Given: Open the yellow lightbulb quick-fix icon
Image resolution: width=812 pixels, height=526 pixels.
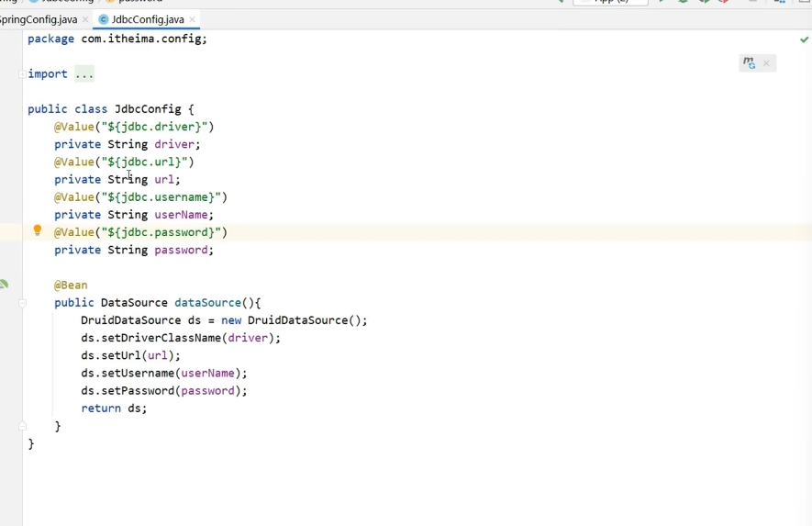Looking at the screenshot, I should point(38,230).
